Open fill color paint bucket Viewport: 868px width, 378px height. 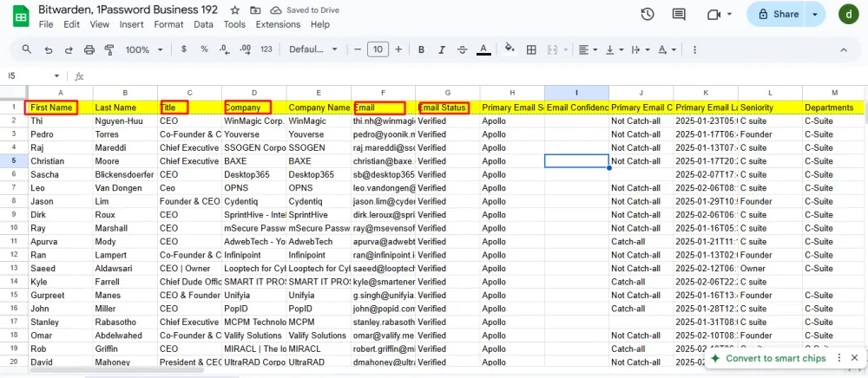[x=510, y=49]
